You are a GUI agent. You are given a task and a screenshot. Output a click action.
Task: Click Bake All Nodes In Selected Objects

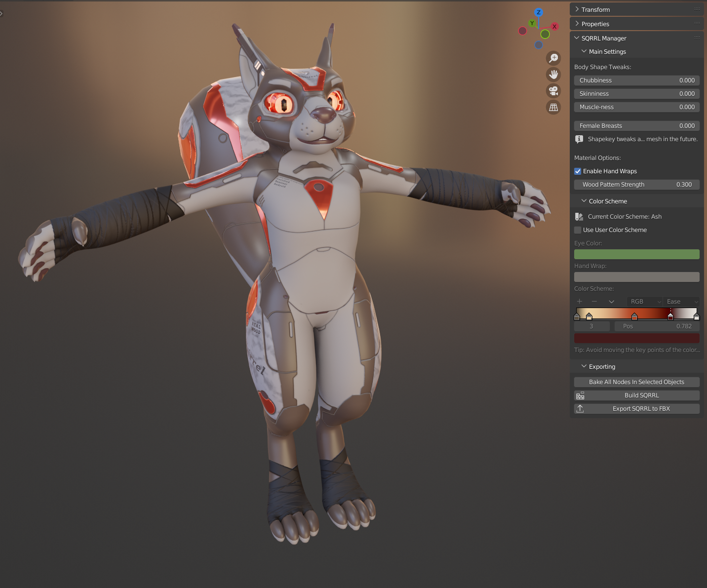(636, 382)
